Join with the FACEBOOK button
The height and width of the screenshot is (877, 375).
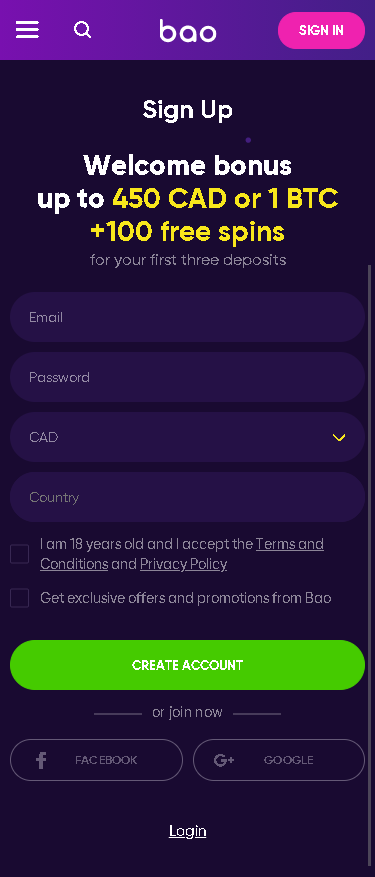pyautogui.click(x=96, y=760)
